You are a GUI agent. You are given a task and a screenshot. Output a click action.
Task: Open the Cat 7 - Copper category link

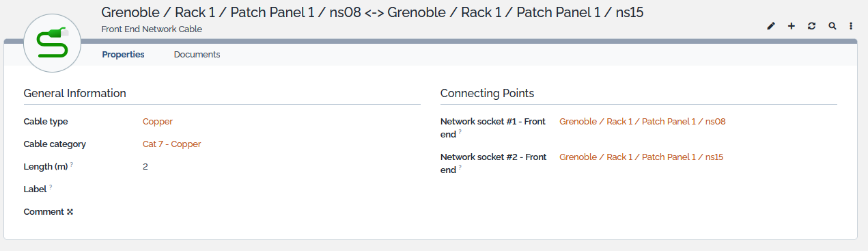click(x=172, y=144)
